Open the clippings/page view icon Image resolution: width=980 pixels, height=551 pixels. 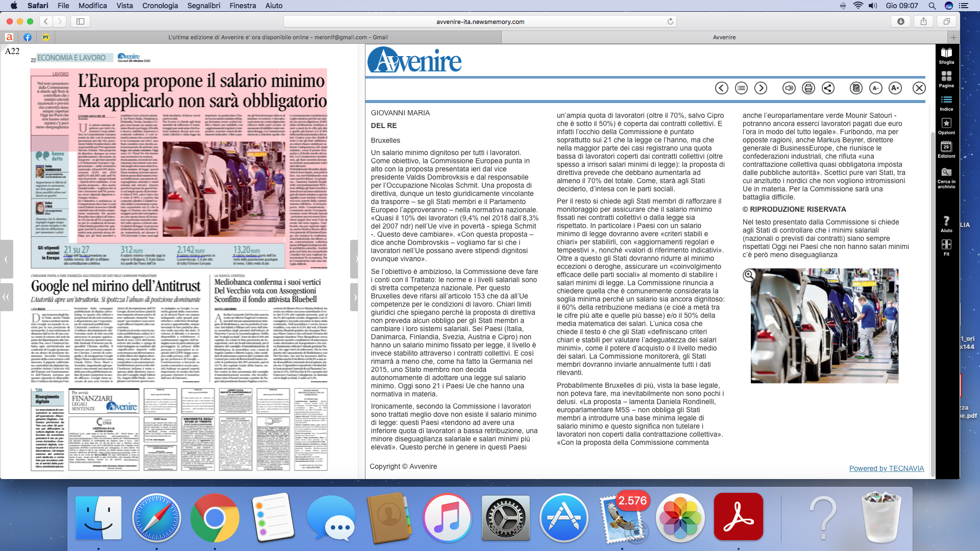(x=856, y=88)
